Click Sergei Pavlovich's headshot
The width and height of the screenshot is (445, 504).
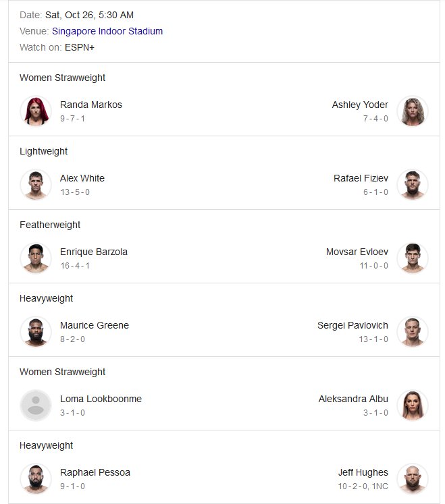(x=412, y=332)
